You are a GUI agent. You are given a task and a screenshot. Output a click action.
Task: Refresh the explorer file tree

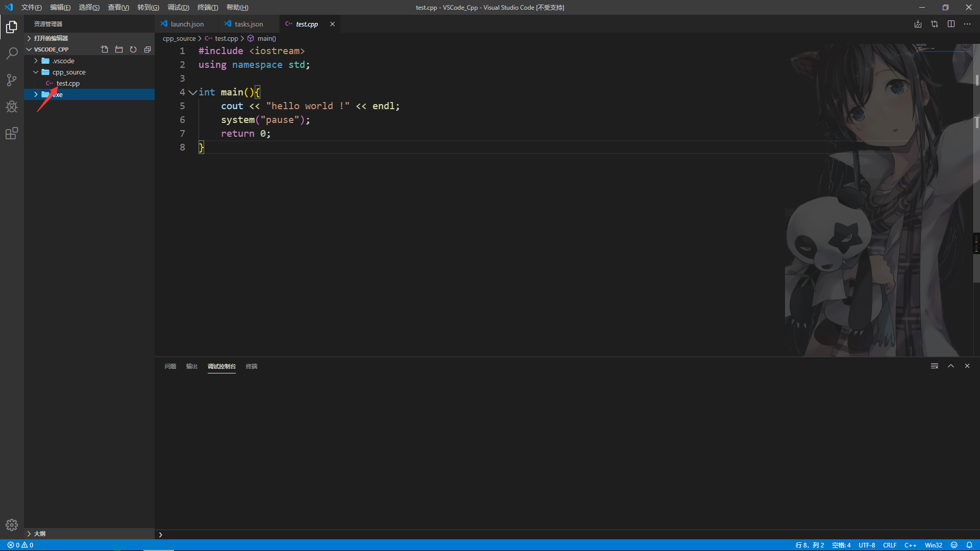(133, 49)
